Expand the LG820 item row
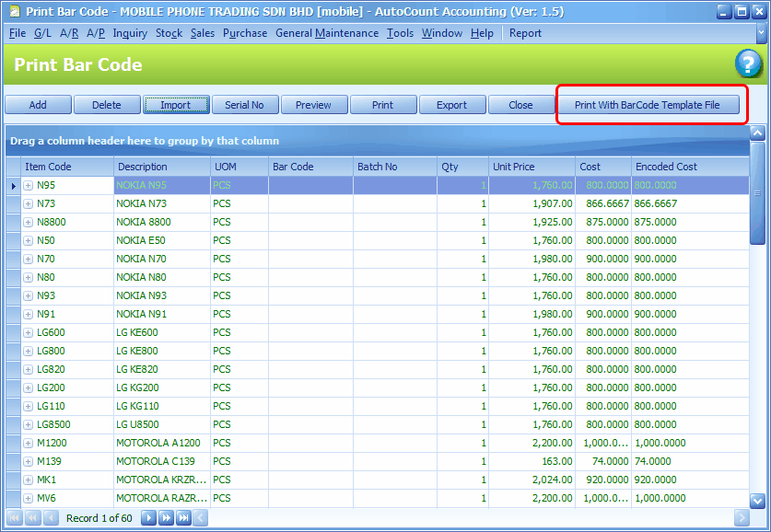Viewport: 771px width, 532px height. pos(28,370)
